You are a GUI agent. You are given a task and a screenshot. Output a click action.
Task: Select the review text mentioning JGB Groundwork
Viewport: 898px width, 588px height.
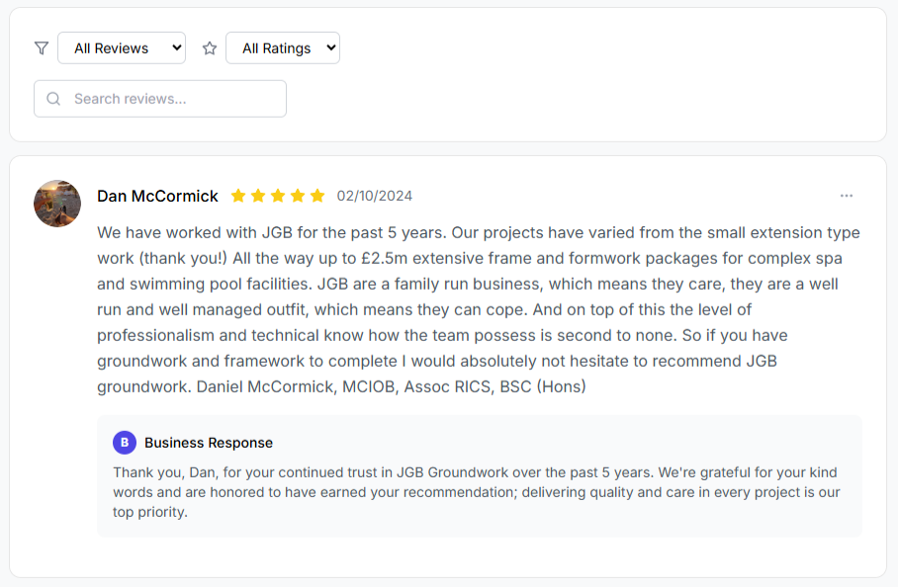(478, 308)
